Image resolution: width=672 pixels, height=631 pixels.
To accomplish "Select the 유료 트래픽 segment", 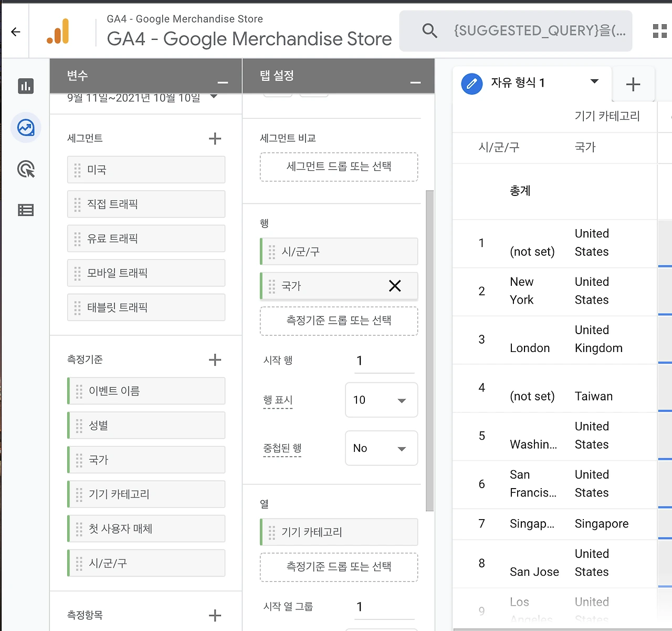I will point(146,239).
